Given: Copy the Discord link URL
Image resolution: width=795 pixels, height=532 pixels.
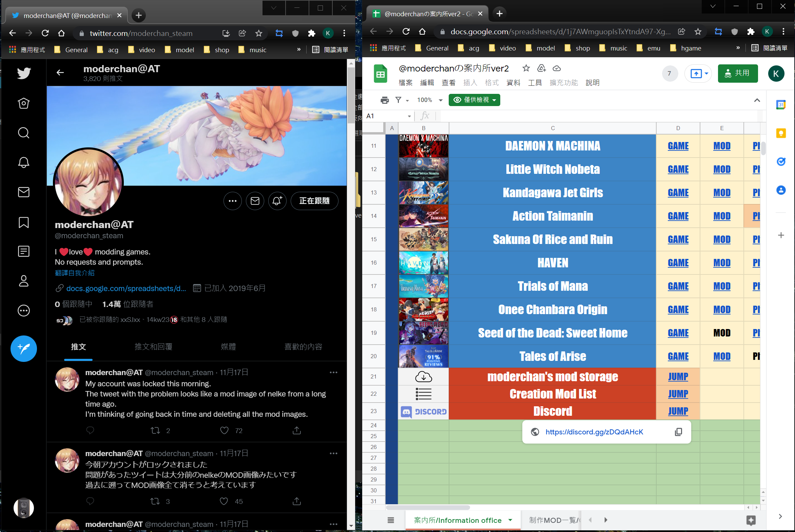Looking at the screenshot, I should pos(678,432).
